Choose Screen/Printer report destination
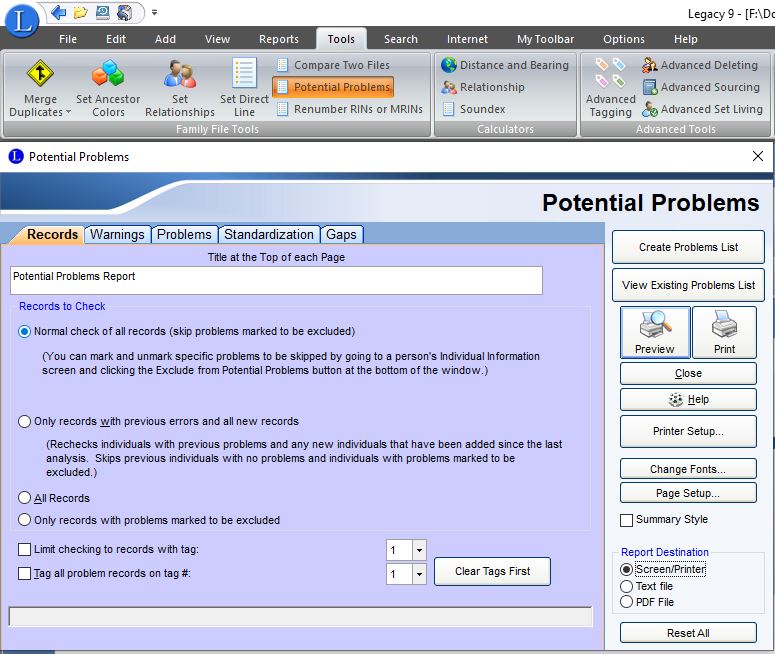This screenshot has height=654, width=775. (x=626, y=569)
